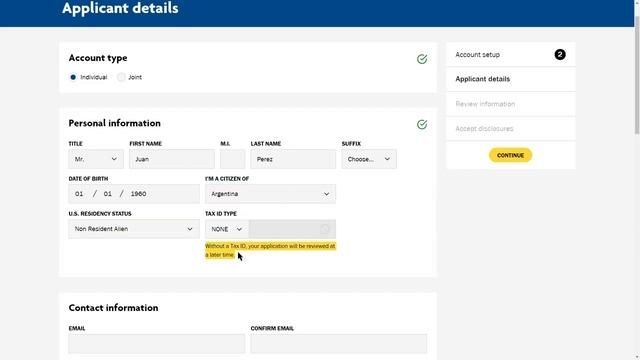Click the Personal information completed checkmark icon
The width and height of the screenshot is (640, 360).
[422, 124]
